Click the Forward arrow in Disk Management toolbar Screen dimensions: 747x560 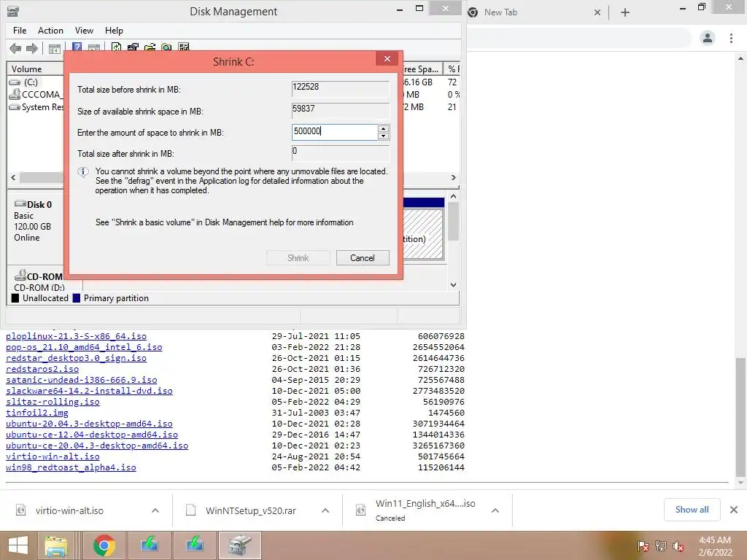(32, 48)
